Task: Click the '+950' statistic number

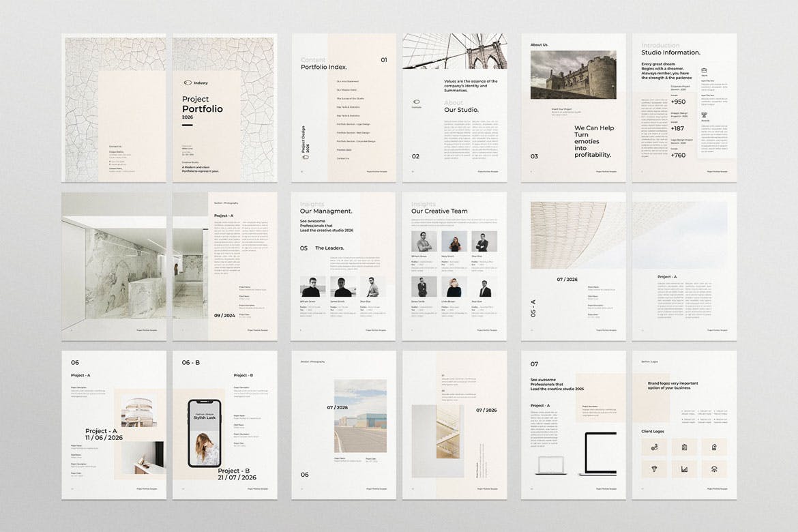Action: click(658, 102)
